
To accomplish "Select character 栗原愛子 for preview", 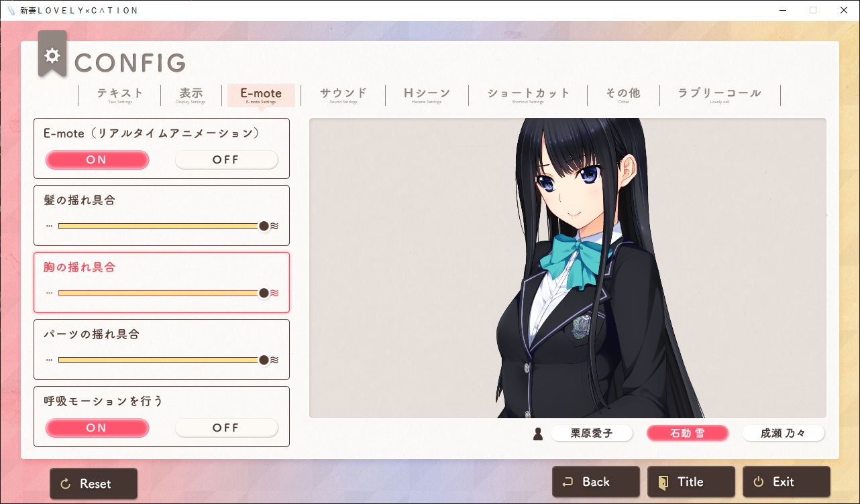I will pyautogui.click(x=592, y=433).
